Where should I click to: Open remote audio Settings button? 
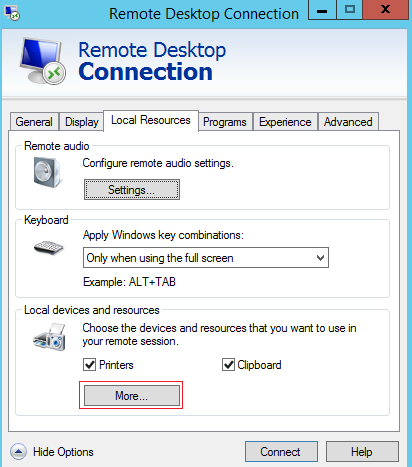tap(132, 190)
